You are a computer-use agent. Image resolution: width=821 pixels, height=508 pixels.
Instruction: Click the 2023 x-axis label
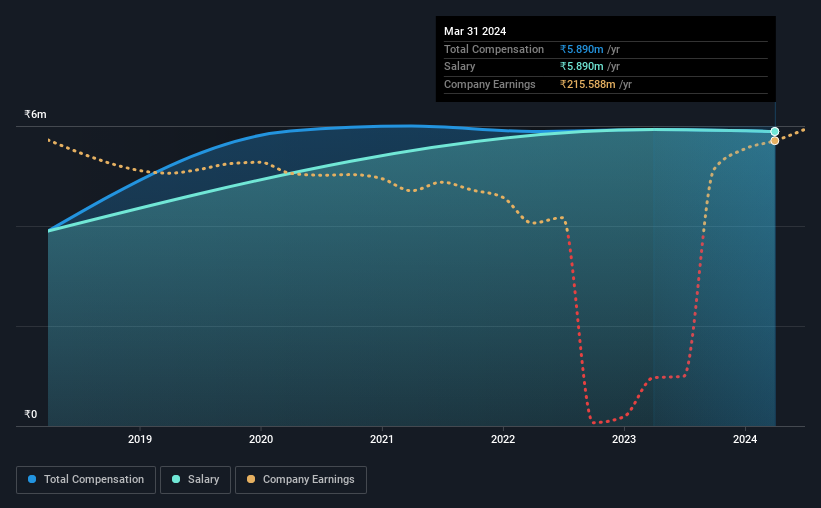(624, 439)
